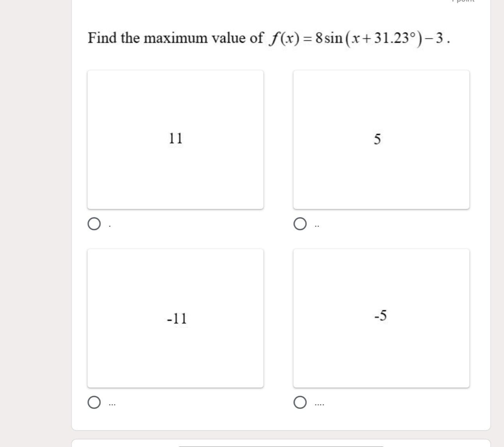Select the radio button for answer 5
Image resolution: width=504 pixels, height=447 pixels.
point(300,223)
